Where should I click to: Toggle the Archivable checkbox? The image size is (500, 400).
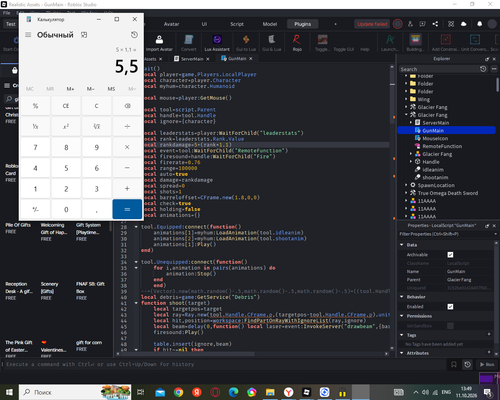point(450,255)
